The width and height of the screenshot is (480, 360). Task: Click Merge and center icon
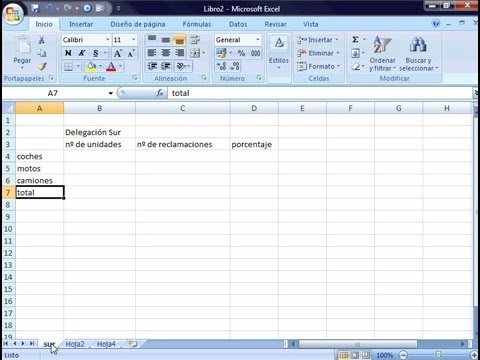click(195, 53)
